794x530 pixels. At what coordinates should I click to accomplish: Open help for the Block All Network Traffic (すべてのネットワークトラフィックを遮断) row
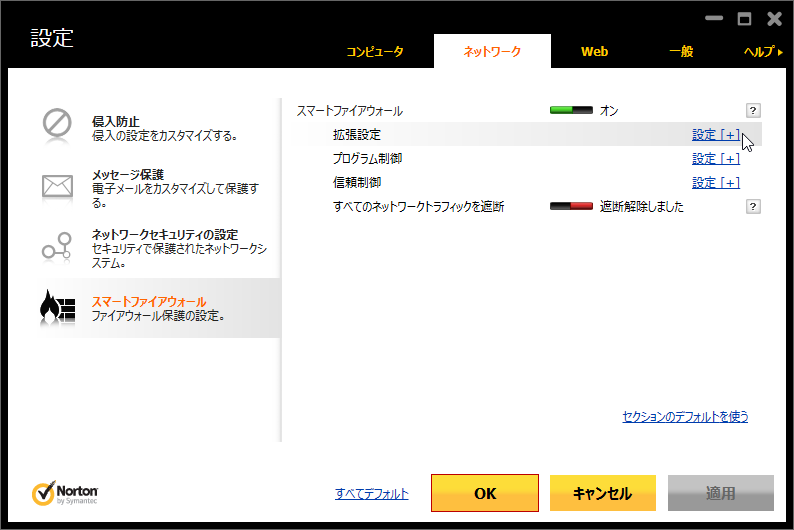(754, 207)
